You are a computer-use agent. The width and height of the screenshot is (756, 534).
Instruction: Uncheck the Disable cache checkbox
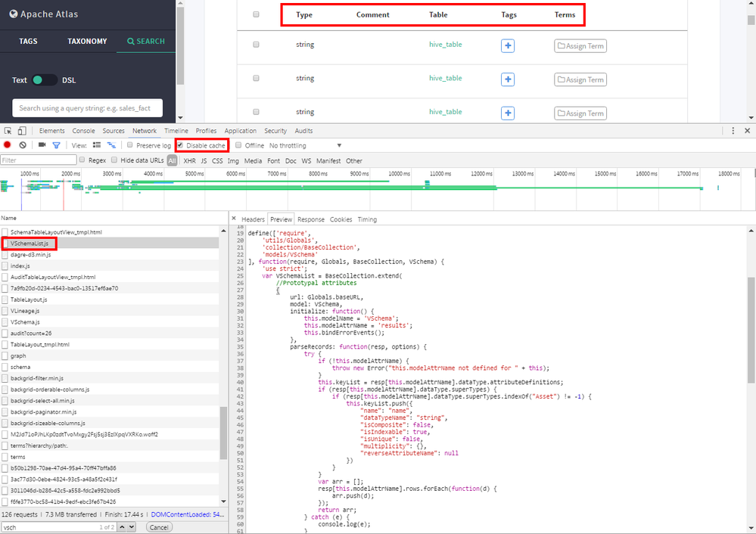(x=180, y=145)
